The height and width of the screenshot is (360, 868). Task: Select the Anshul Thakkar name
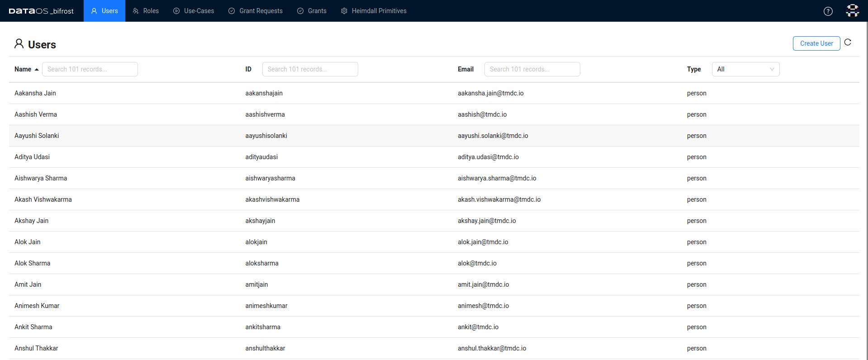(36, 348)
